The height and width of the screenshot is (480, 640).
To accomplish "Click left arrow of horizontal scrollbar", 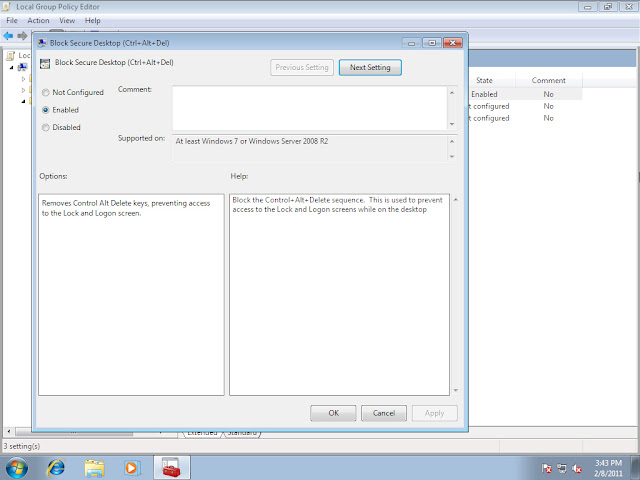I will [9, 431].
